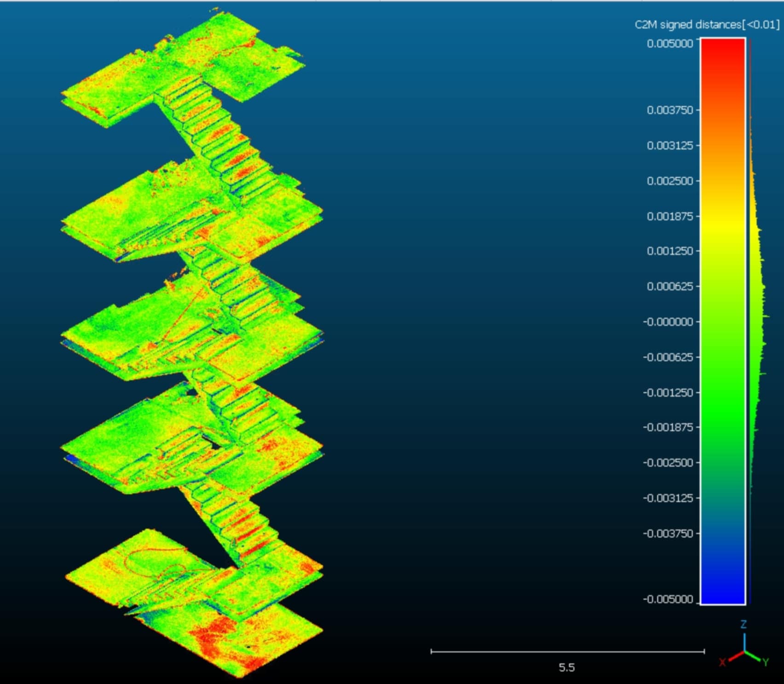Click the -0.000625 scale label
Screen dimensions: 784x684
668,357
